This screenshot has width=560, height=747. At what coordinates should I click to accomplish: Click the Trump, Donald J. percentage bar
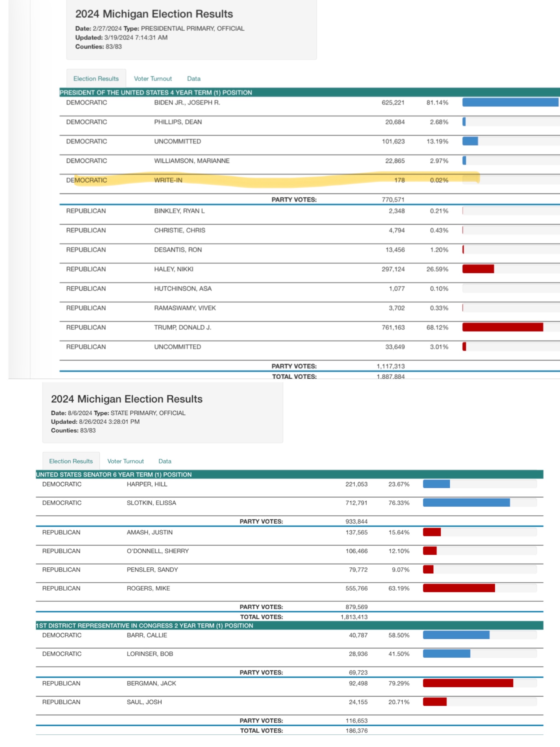coord(503,327)
